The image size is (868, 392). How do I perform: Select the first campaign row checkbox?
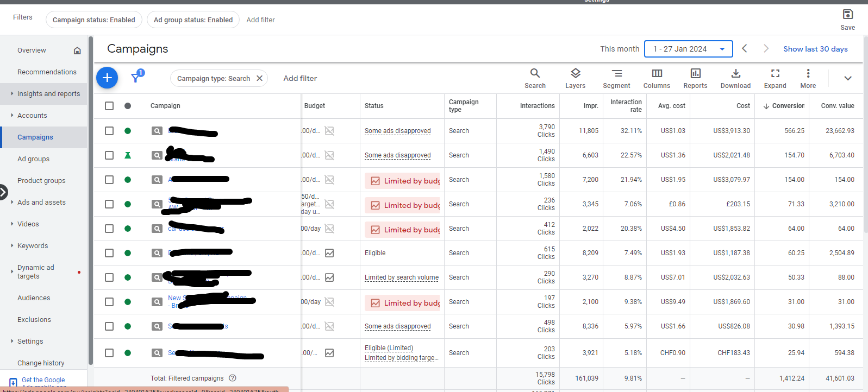tap(109, 131)
